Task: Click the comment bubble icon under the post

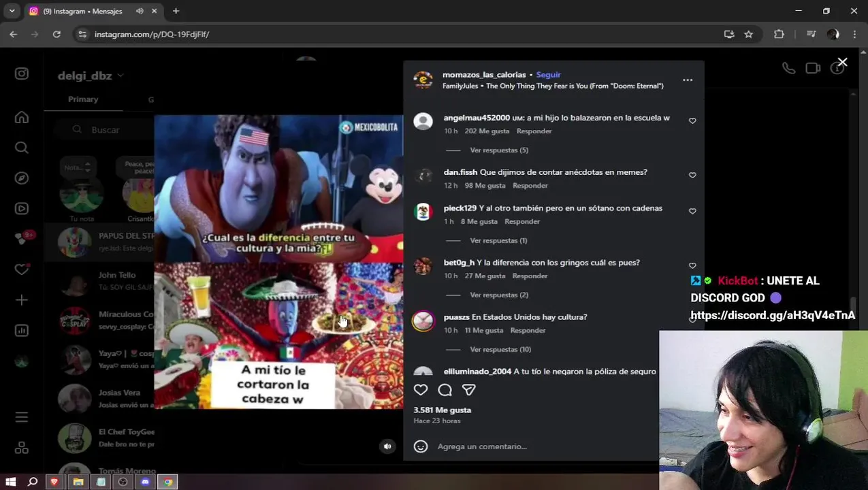Action: 445,390
